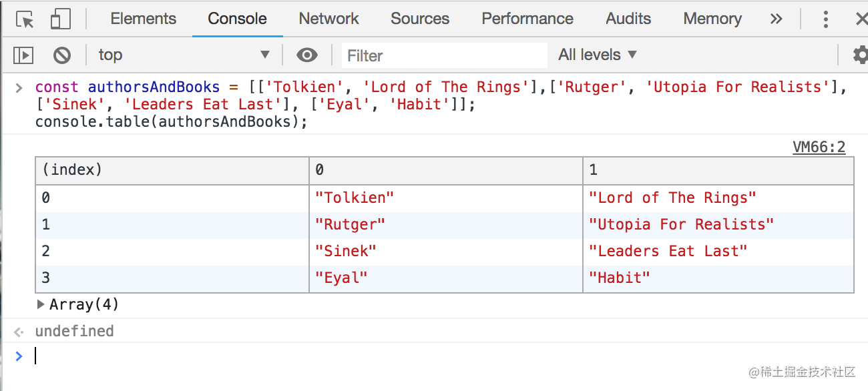Switch to the Network tab

pyautogui.click(x=329, y=19)
